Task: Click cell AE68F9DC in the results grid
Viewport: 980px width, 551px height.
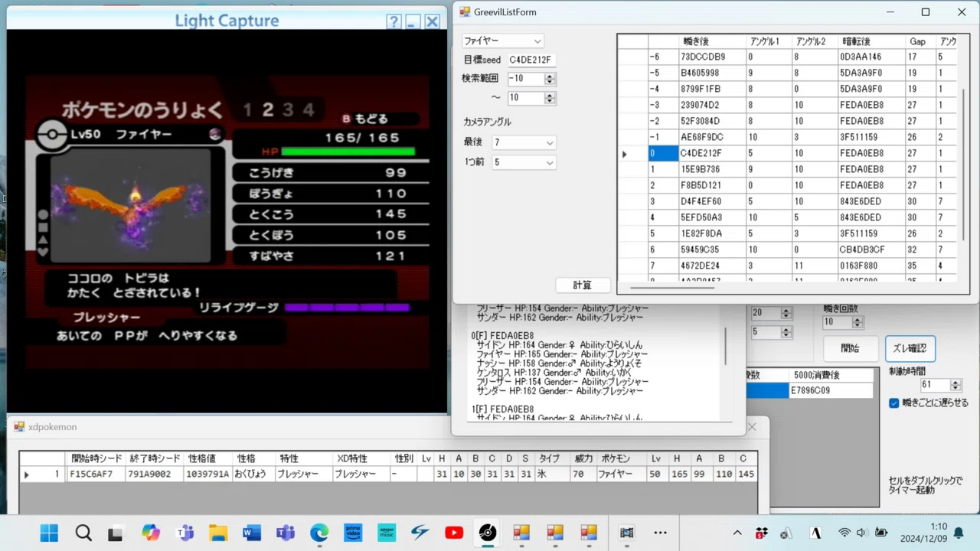Action: (712, 137)
